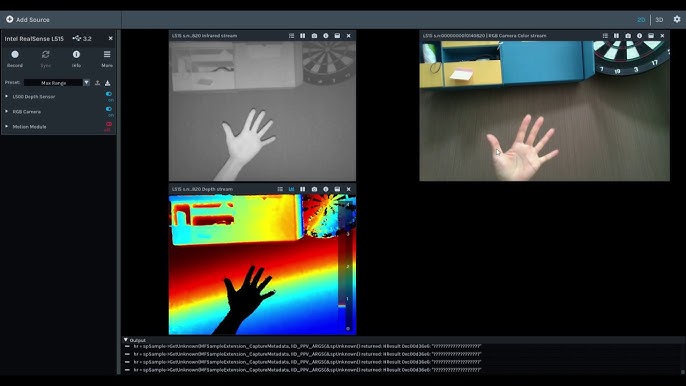Image resolution: width=686 pixels, height=386 pixels.
Task: Show Color stream info
Action: pos(639,36)
